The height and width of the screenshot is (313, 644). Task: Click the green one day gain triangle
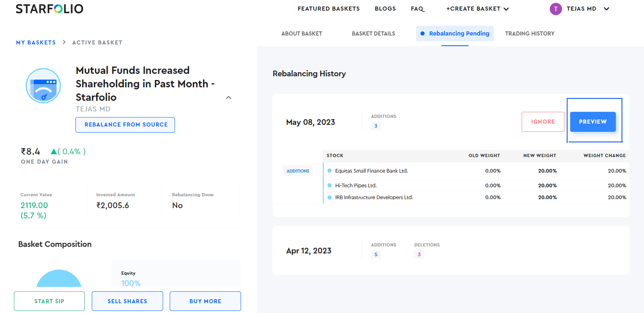coord(53,152)
